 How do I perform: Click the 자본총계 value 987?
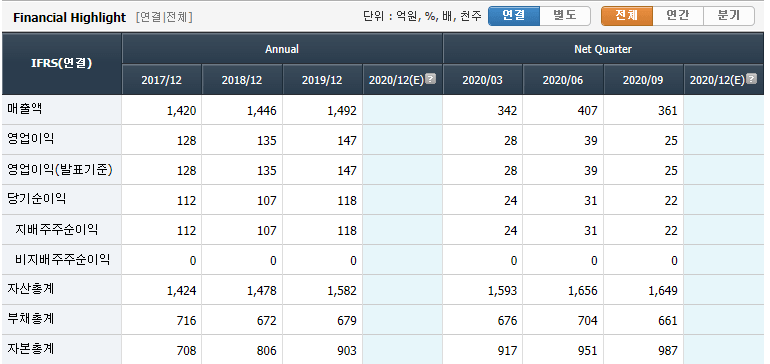(x=668, y=351)
